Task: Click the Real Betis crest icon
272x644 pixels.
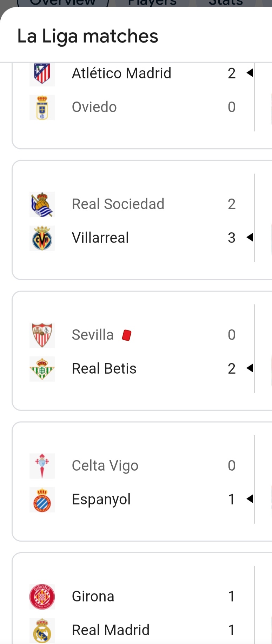Action: coord(42,369)
